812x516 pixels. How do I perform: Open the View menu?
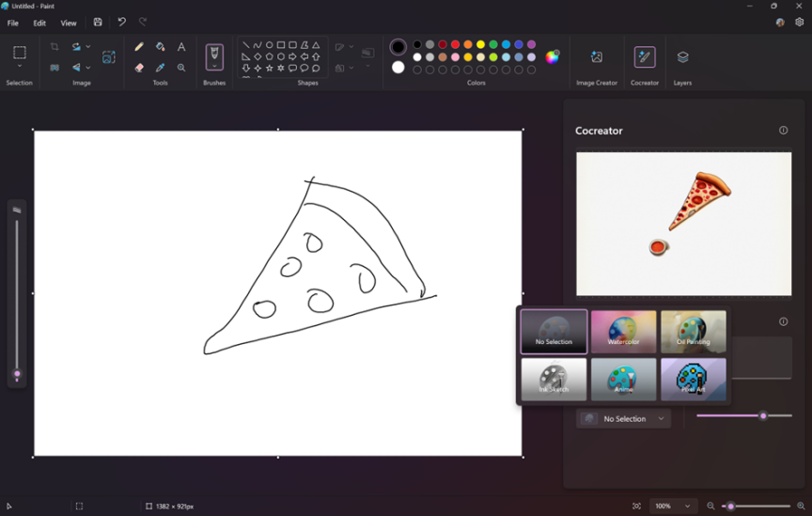[x=69, y=23]
